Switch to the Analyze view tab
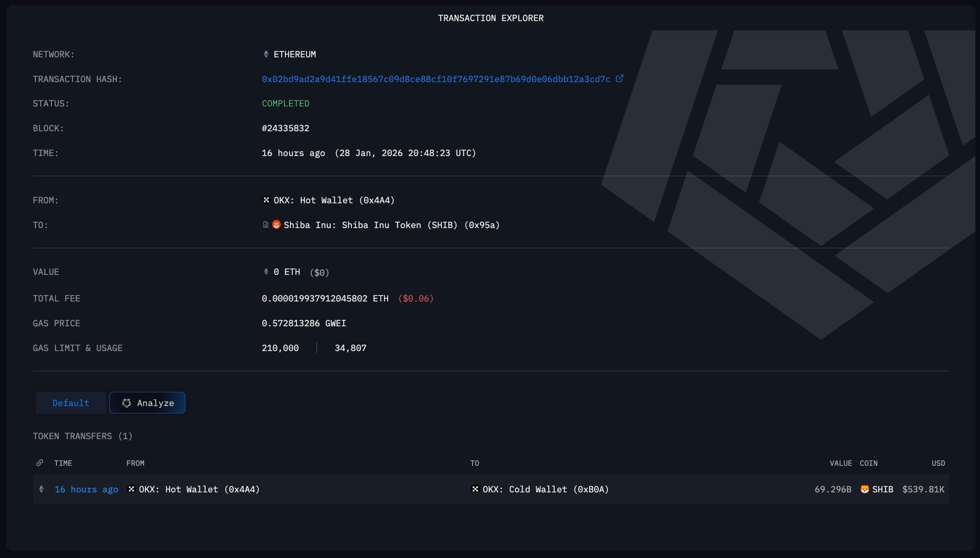This screenshot has height=558, width=980. [x=147, y=403]
